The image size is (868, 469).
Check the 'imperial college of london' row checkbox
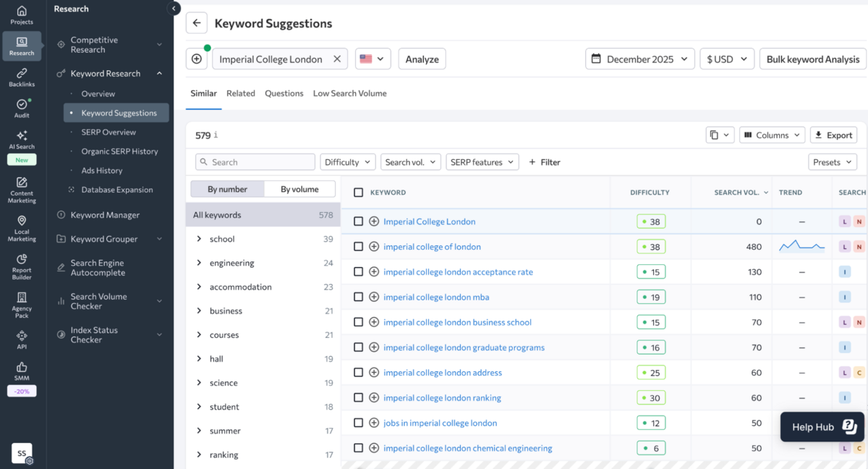pyautogui.click(x=358, y=247)
